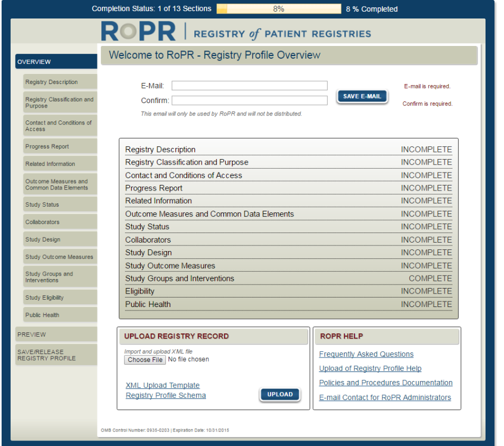Screen dimensions: 504x446
Task: Open Study Status sidebar item
Action: coord(60,205)
